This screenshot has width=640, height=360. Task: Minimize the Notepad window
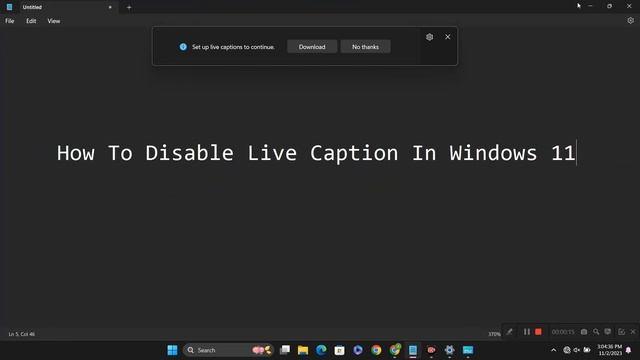click(590, 6)
